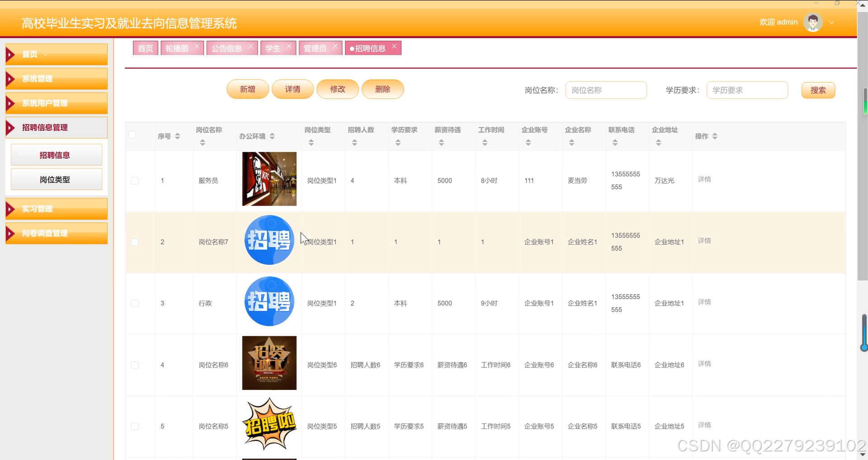Open 详情 link on the 麦当劳 row
This screenshot has height=460, width=868.
coord(704,179)
